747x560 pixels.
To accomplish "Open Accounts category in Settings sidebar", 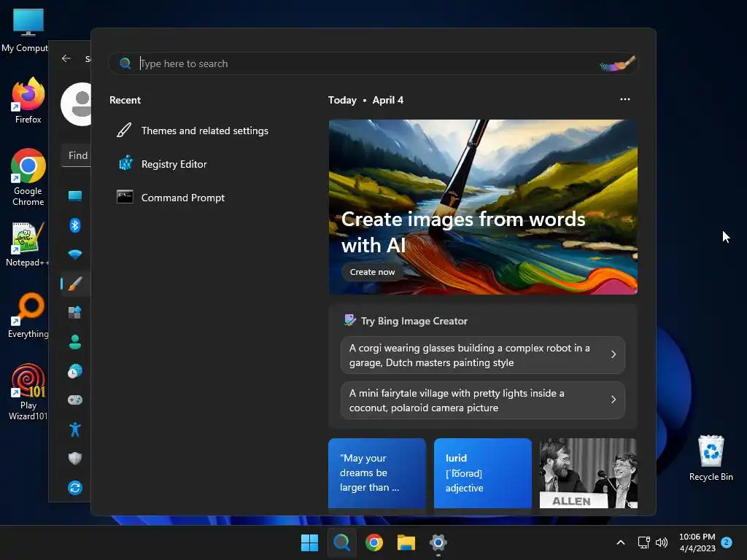I will tap(75, 341).
